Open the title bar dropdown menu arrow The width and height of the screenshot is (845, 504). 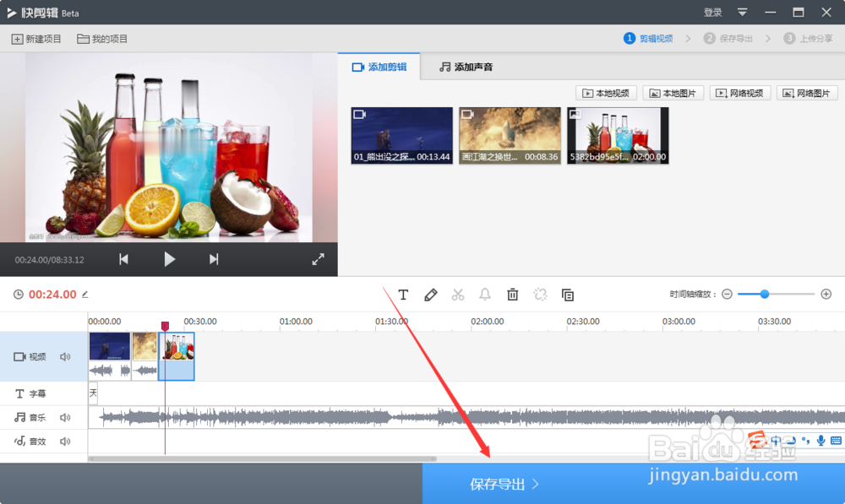[742, 13]
